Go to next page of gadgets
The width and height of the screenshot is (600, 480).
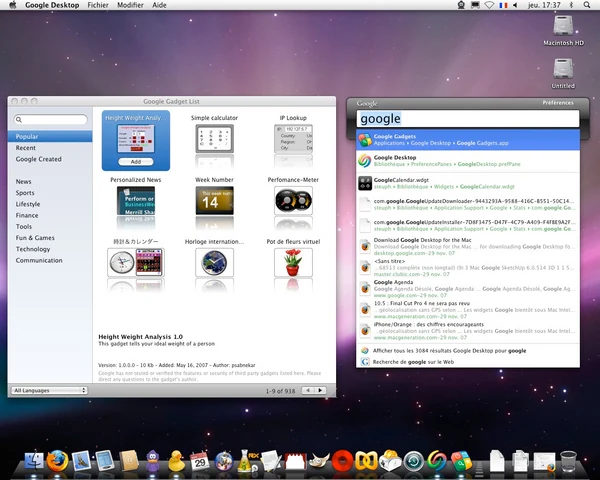320,390
